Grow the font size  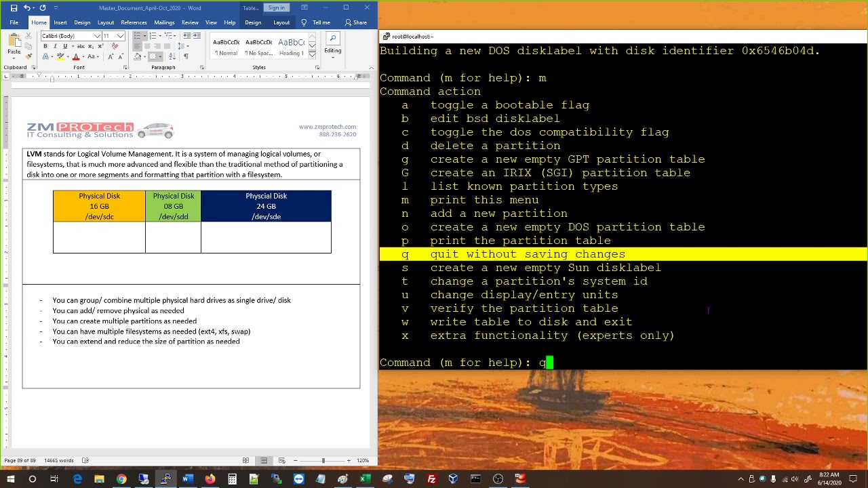click(111, 56)
